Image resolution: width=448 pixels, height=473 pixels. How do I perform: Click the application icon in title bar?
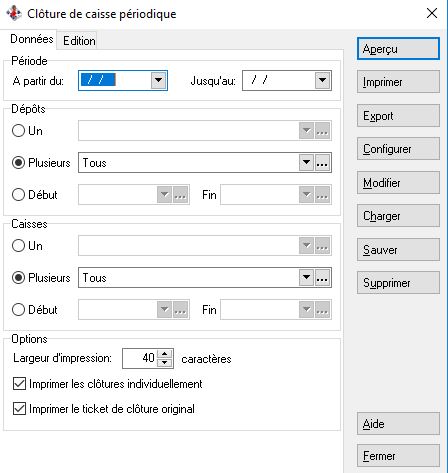tap(14, 13)
